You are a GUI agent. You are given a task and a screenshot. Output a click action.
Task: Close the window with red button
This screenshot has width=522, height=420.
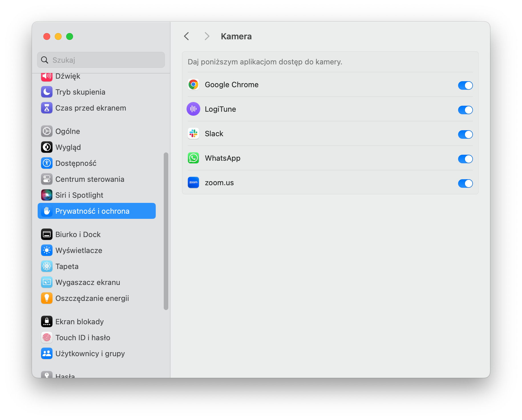coord(47,36)
